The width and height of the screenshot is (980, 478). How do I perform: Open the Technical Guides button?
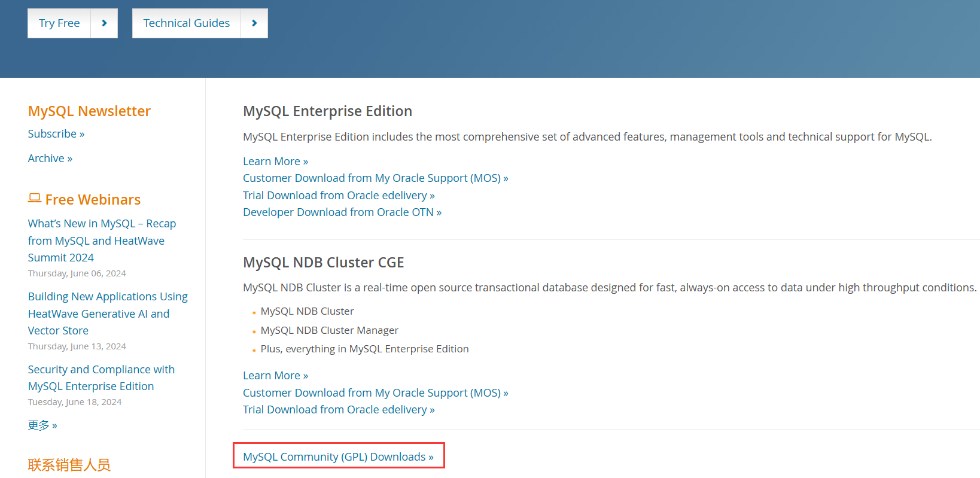187,23
